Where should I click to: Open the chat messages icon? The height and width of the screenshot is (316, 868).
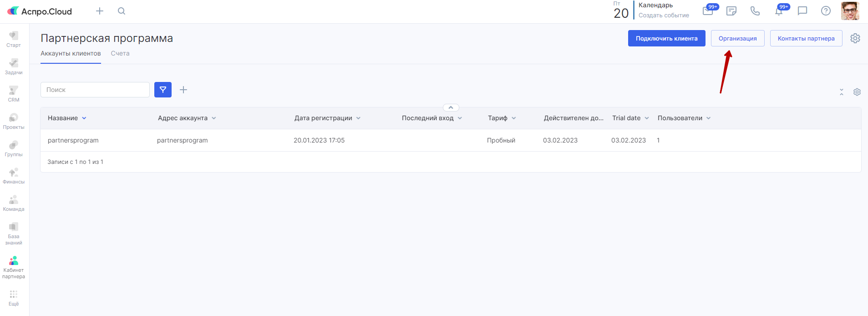click(802, 11)
